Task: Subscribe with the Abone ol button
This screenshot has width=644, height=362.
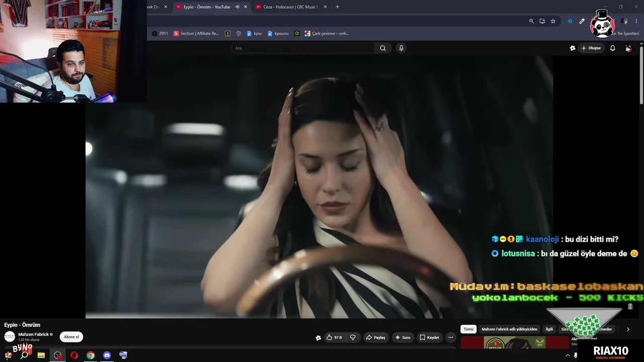Action: pyautogui.click(x=71, y=337)
